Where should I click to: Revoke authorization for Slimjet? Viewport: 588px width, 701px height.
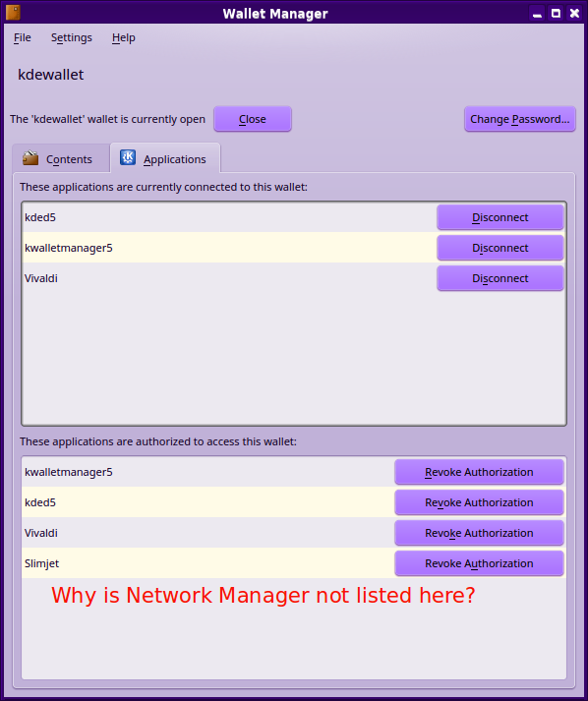[479, 563]
